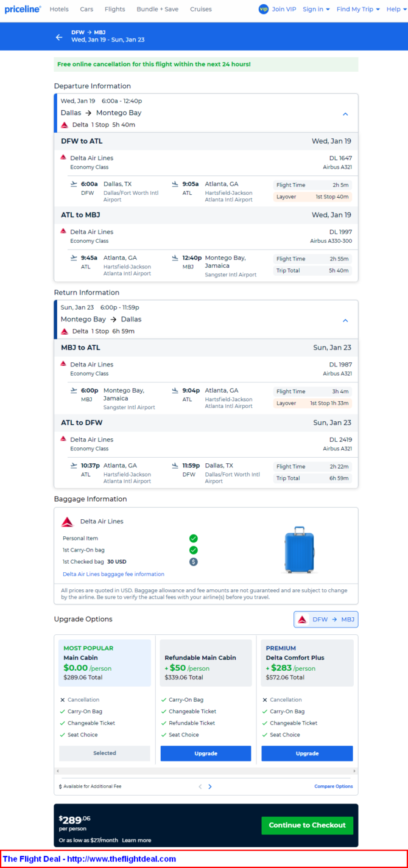The width and height of the screenshot is (408, 868).
Task: Click the Delta logo in Baggage Information
Action: [68, 522]
